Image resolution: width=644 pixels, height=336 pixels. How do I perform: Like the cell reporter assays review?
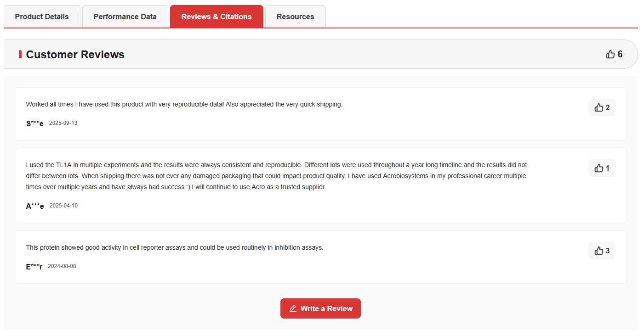(602, 251)
